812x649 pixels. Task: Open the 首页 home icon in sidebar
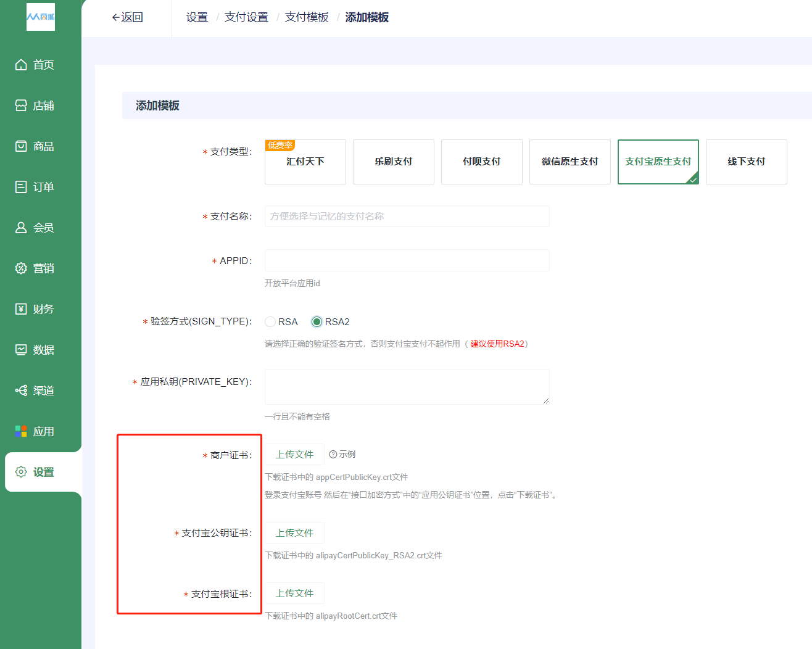pos(21,65)
